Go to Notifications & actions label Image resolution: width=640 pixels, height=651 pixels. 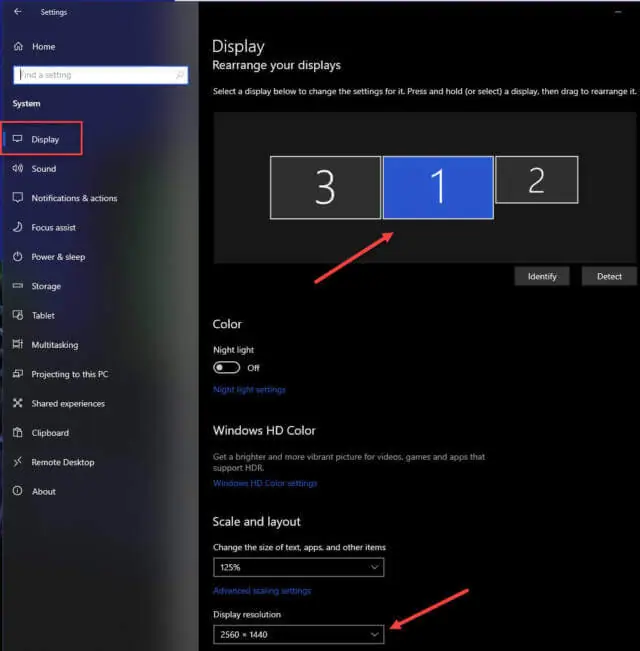click(74, 198)
